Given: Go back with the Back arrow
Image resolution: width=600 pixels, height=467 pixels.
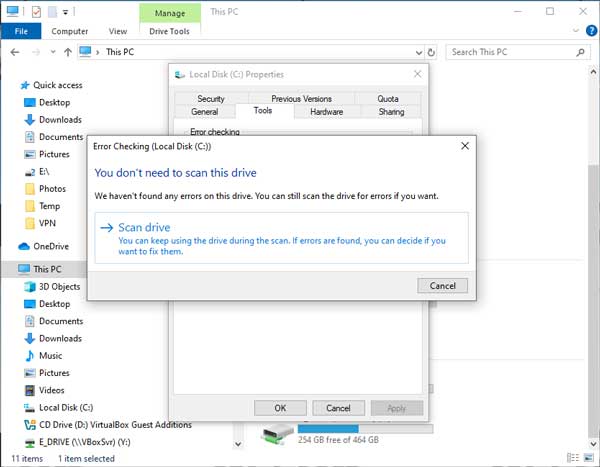Looking at the screenshot, I should (x=15, y=52).
